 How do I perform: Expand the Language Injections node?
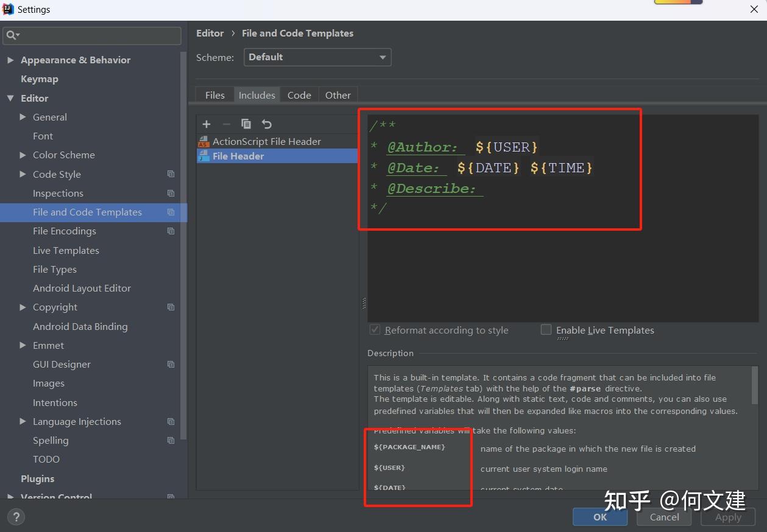[23, 421]
